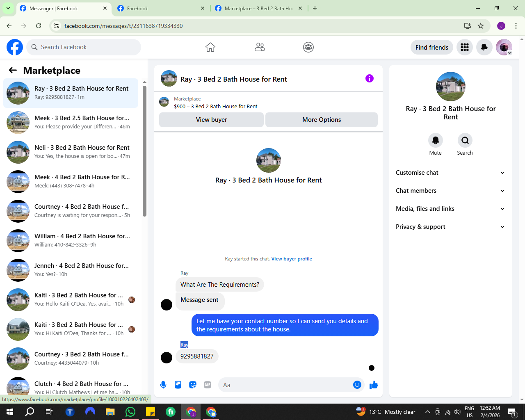Open Meek 4 Bed 2 Bath conversation
Image resolution: width=525 pixels, height=420 pixels.
click(x=71, y=182)
